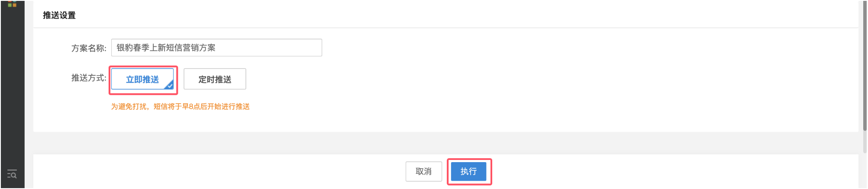Click the dark sidebar's empty area
This screenshot has height=189, width=868.
12,87
